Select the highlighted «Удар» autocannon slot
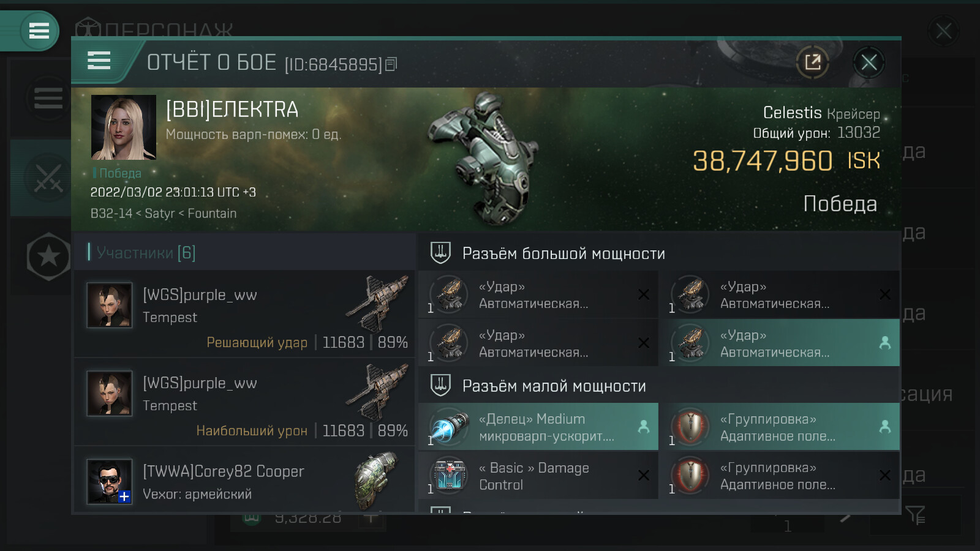Image resolution: width=980 pixels, height=551 pixels. click(x=780, y=343)
